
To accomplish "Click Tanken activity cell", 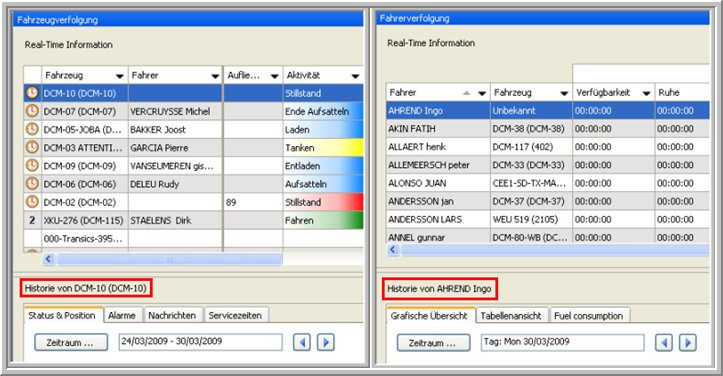I will (323, 148).
